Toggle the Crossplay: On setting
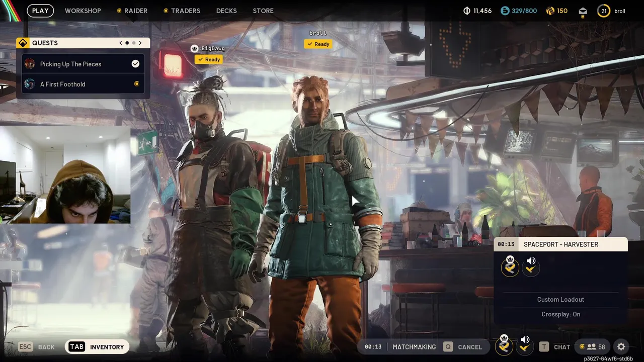This screenshot has width=644, height=362. [x=560, y=314]
